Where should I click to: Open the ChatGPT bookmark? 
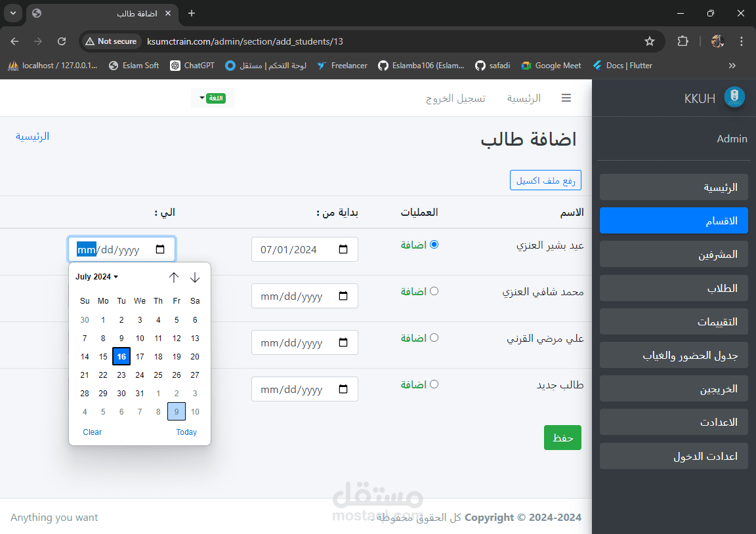192,66
